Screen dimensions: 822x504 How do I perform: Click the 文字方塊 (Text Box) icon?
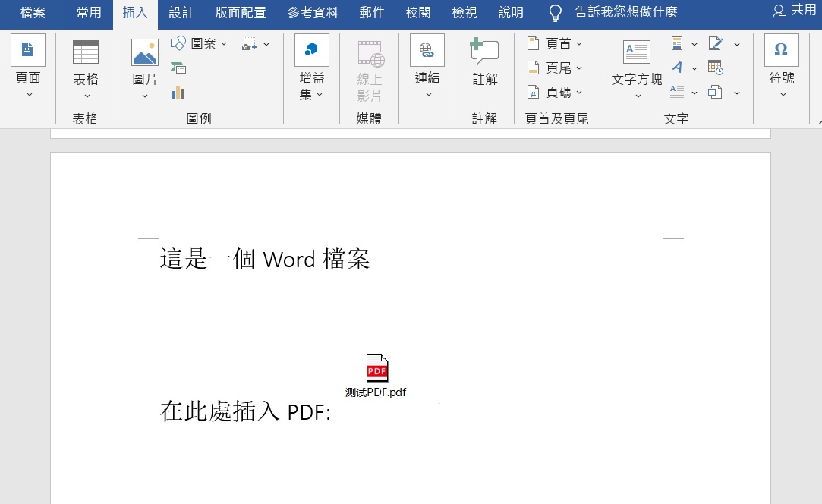(636, 52)
